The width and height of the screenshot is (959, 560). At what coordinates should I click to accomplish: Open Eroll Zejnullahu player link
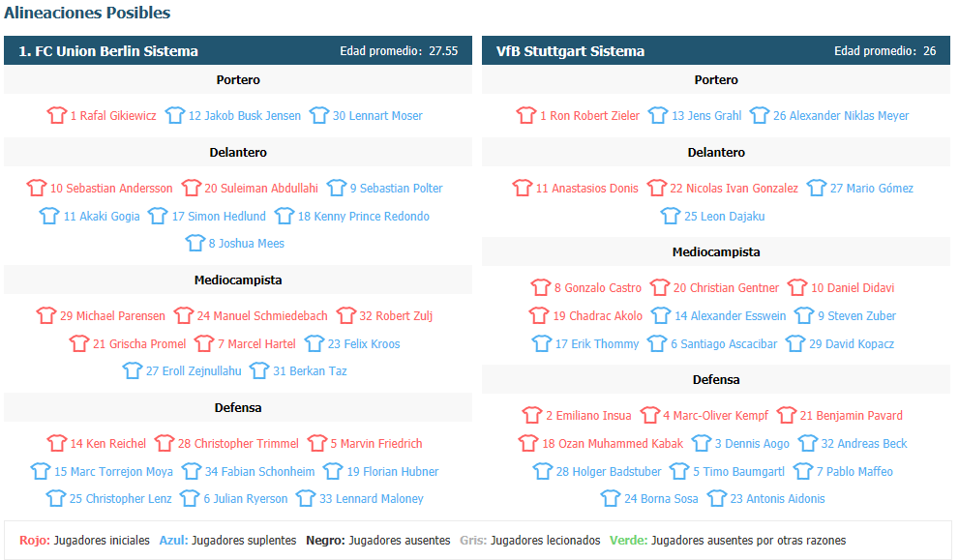(194, 371)
